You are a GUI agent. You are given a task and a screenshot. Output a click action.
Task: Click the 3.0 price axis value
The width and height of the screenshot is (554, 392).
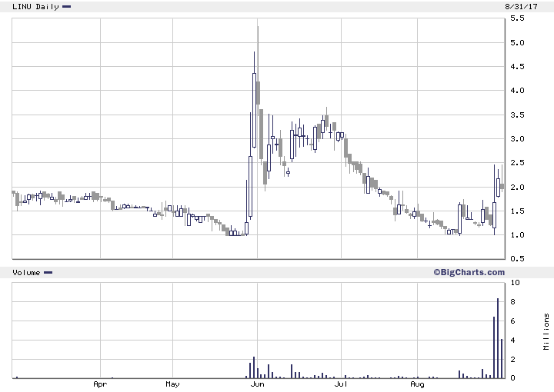517,139
